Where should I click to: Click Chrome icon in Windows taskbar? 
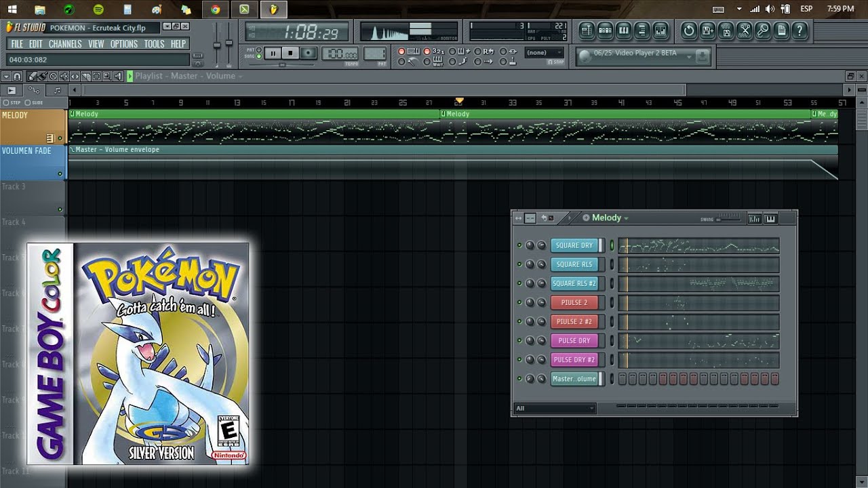(x=215, y=9)
